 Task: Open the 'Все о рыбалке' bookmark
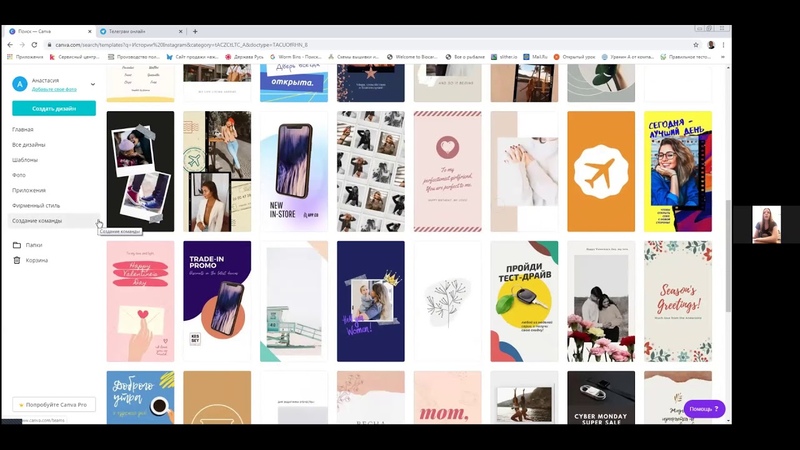click(x=465, y=57)
